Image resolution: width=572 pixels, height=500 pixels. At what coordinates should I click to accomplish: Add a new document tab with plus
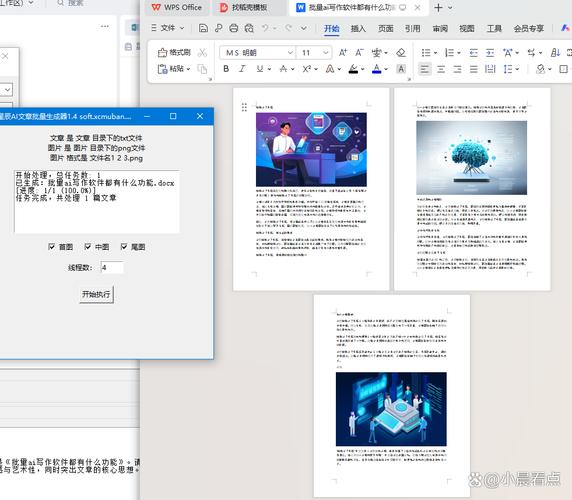click(438, 8)
